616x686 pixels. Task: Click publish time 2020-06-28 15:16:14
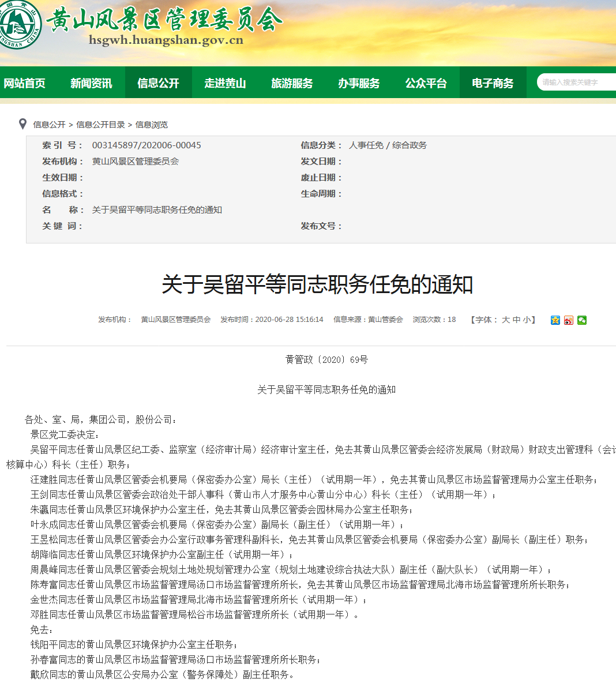pyautogui.click(x=289, y=320)
